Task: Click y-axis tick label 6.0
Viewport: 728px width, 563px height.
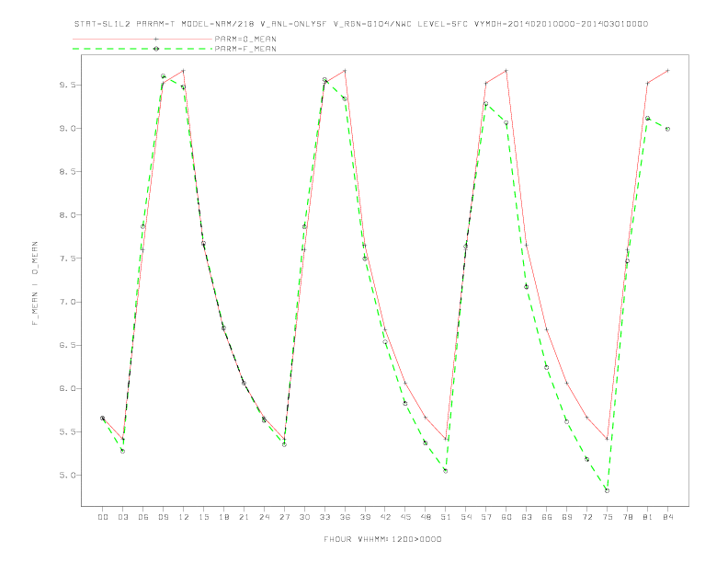Action: coord(68,388)
